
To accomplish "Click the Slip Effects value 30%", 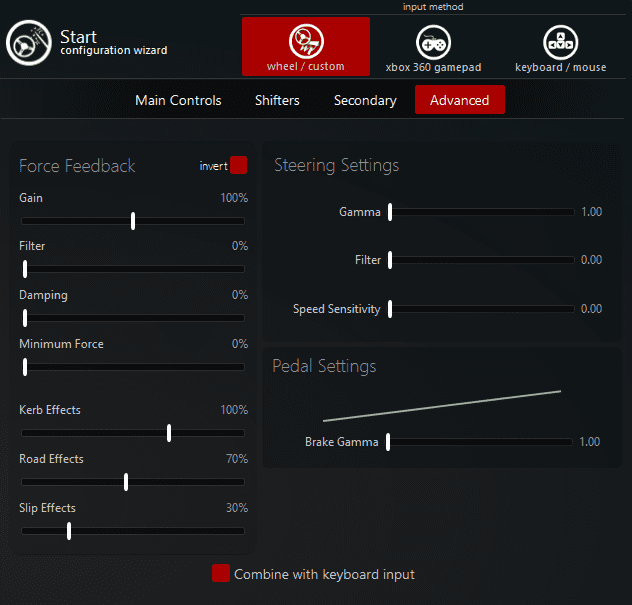I will [237, 508].
